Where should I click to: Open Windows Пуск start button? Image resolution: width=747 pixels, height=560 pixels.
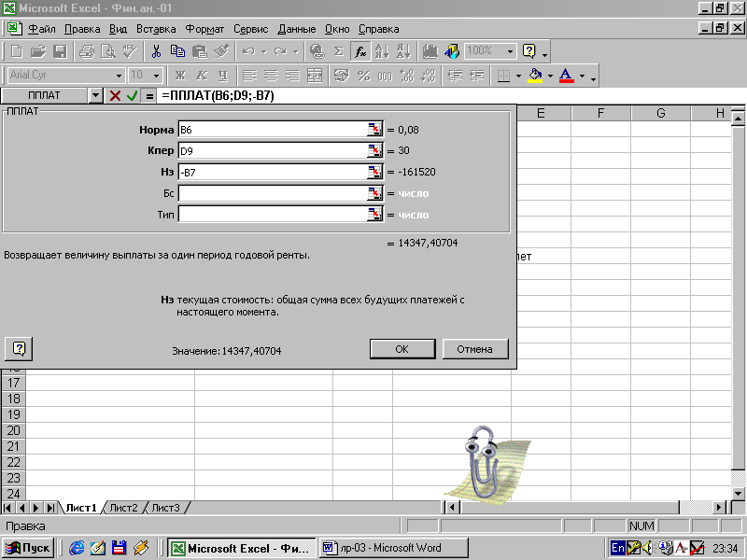(x=28, y=548)
